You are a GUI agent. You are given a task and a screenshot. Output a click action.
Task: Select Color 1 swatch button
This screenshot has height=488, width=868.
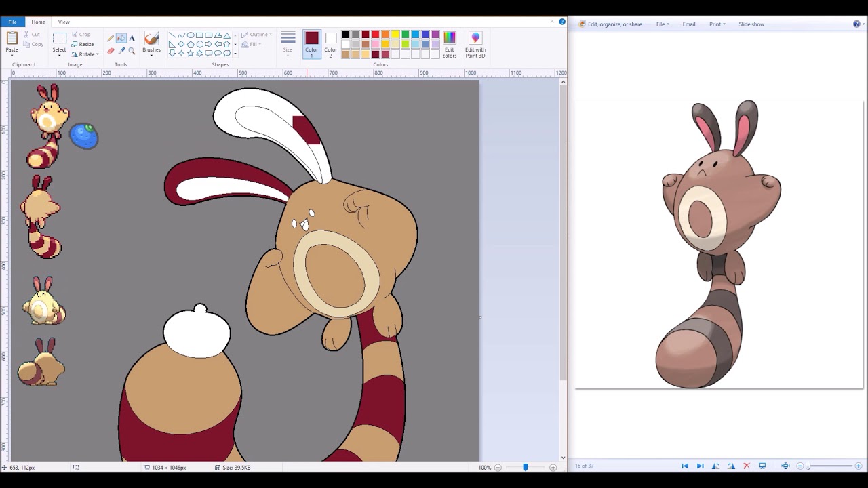(311, 45)
